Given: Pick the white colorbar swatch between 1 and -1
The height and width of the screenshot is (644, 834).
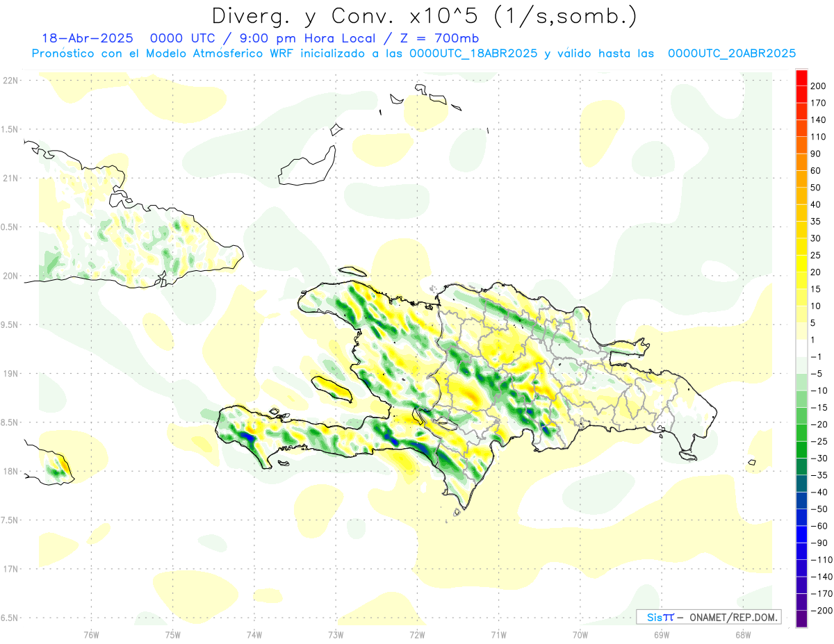Looking at the screenshot, I should [x=801, y=349].
